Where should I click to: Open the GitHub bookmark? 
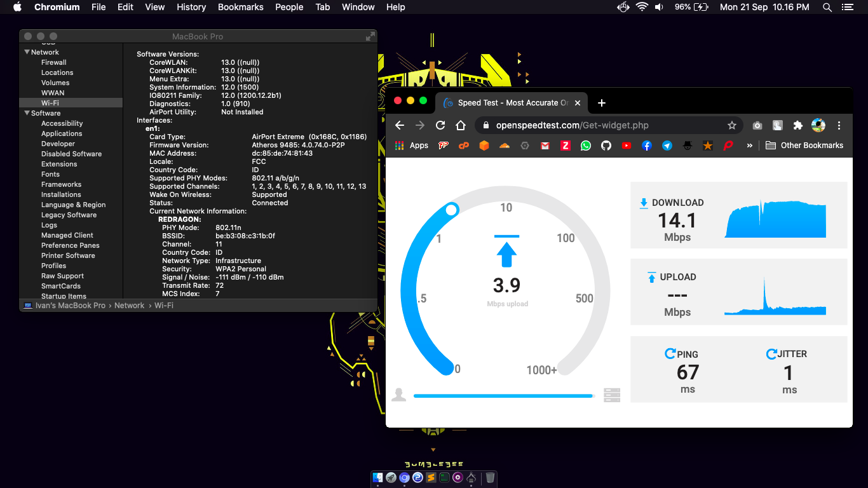point(606,146)
